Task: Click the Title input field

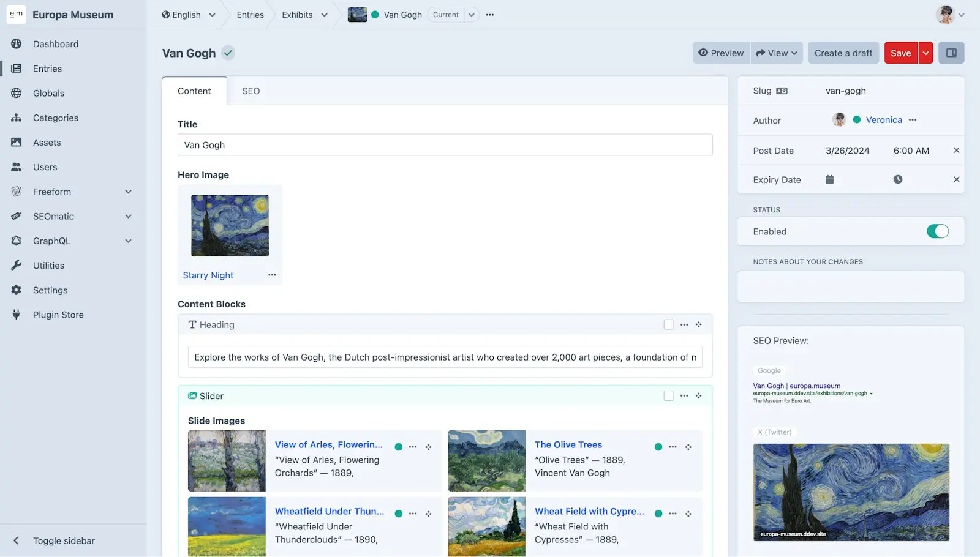Action: (445, 145)
